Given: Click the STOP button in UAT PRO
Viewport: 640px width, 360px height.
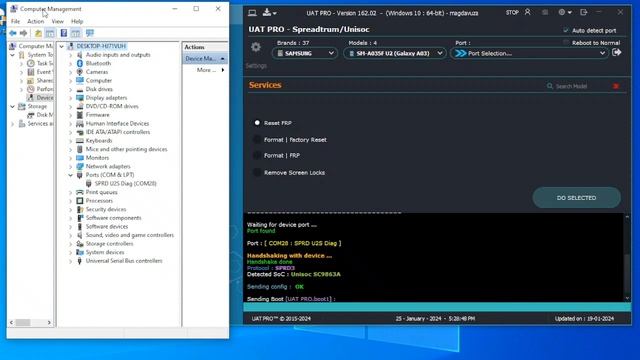Looking at the screenshot, I should [512, 13].
